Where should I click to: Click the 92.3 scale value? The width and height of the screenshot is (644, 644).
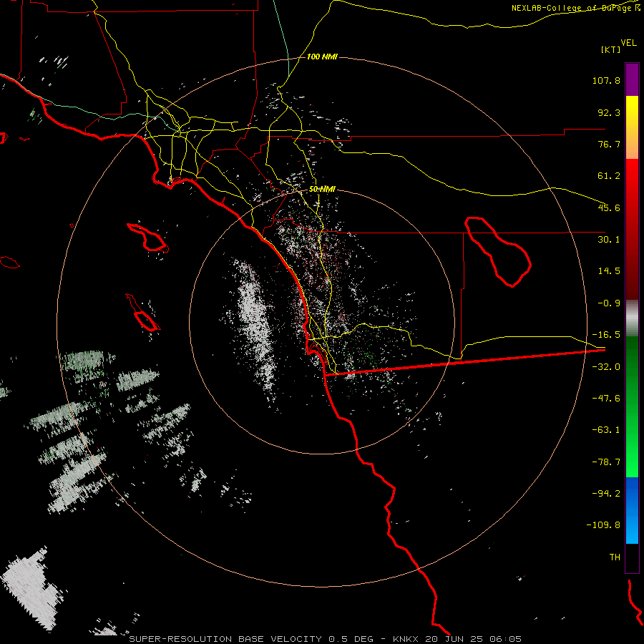click(609, 112)
